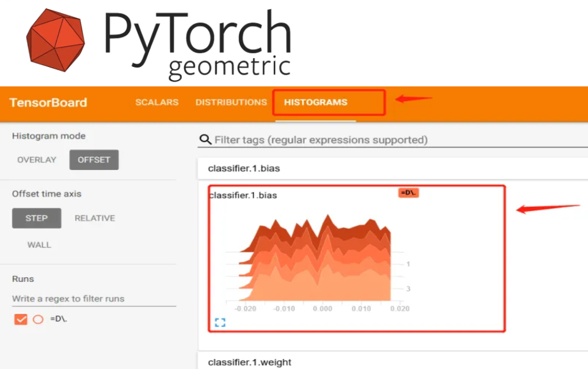The width and height of the screenshot is (588, 369).
Task: Click the step 1 axis label
Action: click(x=408, y=264)
